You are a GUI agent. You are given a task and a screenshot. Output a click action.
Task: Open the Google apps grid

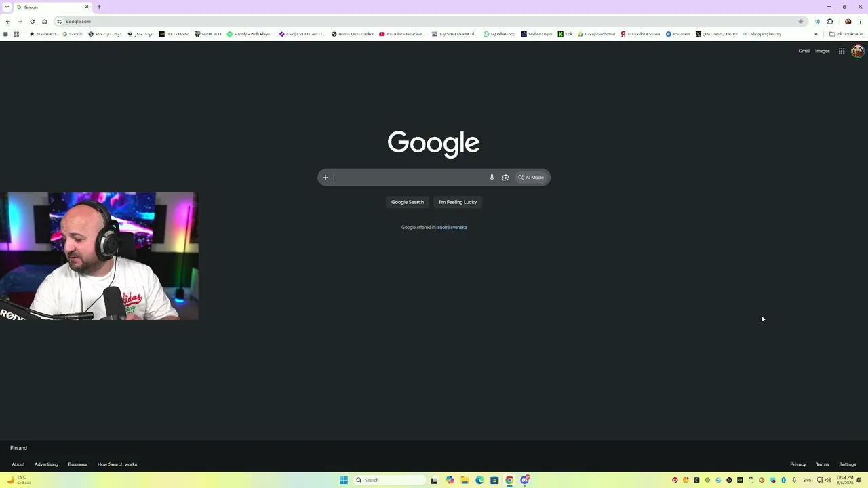pyautogui.click(x=842, y=51)
